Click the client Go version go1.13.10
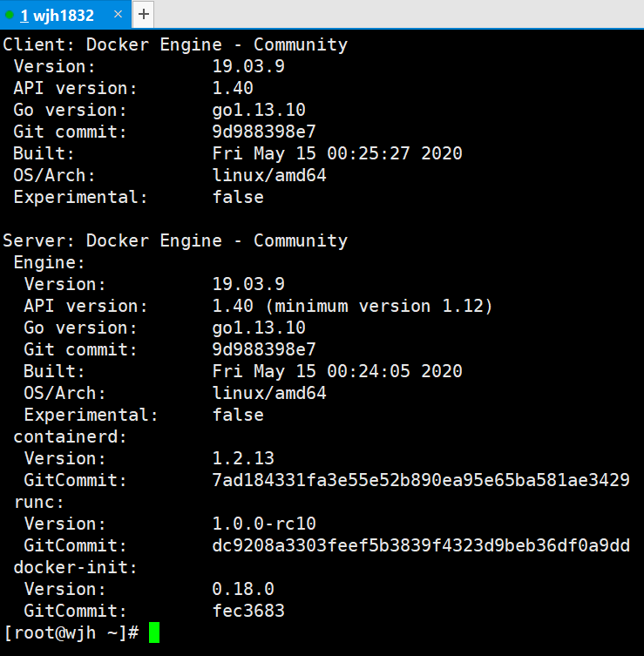The image size is (644, 656). 259,111
